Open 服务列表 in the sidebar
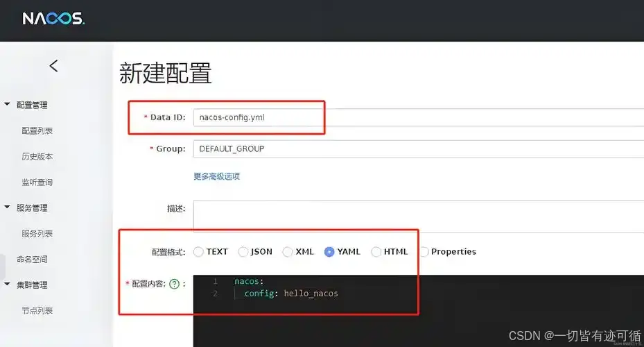The width and height of the screenshot is (644, 347). pos(37,233)
